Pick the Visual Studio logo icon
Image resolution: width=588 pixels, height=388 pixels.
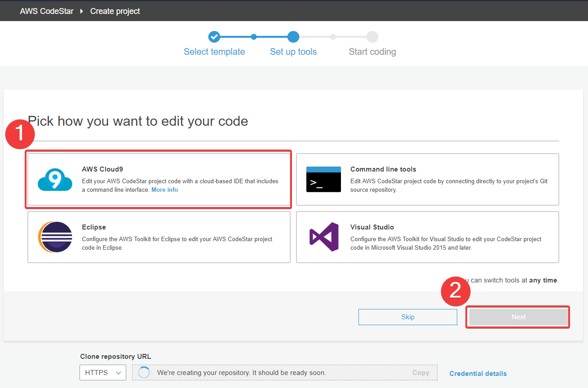click(324, 237)
